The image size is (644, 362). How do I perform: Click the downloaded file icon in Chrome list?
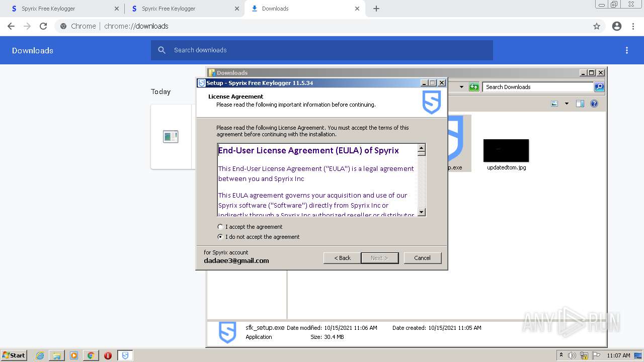tap(171, 136)
